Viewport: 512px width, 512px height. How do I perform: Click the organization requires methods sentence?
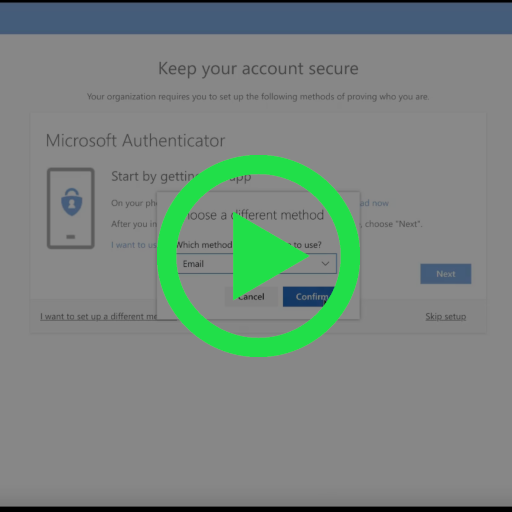258,97
